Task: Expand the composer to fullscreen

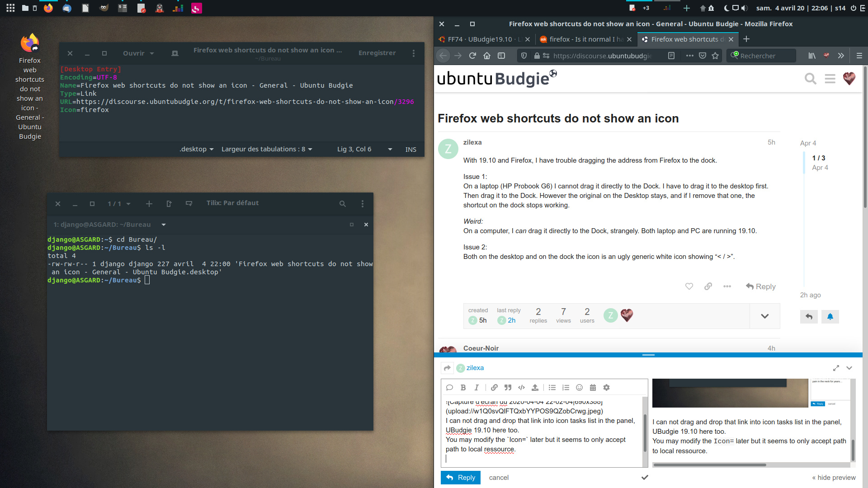Action: pyautogui.click(x=836, y=368)
